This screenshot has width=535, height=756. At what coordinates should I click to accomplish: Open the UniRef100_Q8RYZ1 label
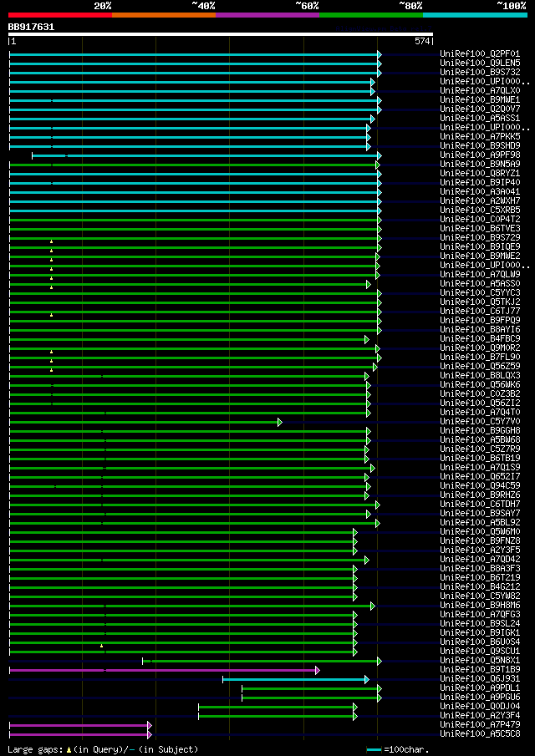(x=480, y=174)
